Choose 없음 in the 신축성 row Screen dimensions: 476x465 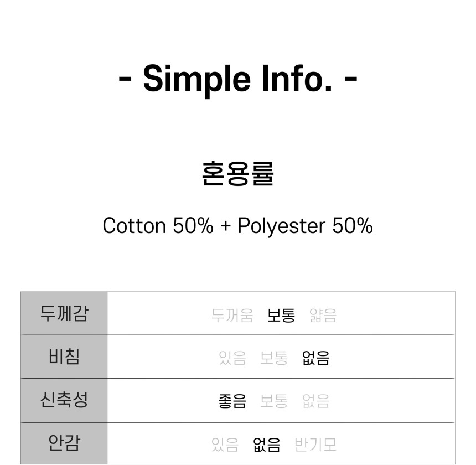pyautogui.click(x=315, y=401)
